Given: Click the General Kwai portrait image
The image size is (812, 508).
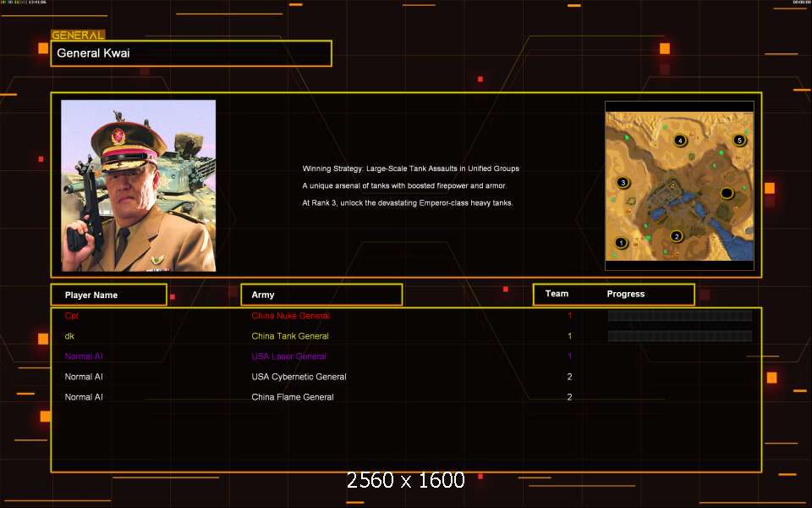Looking at the screenshot, I should [139, 185].
